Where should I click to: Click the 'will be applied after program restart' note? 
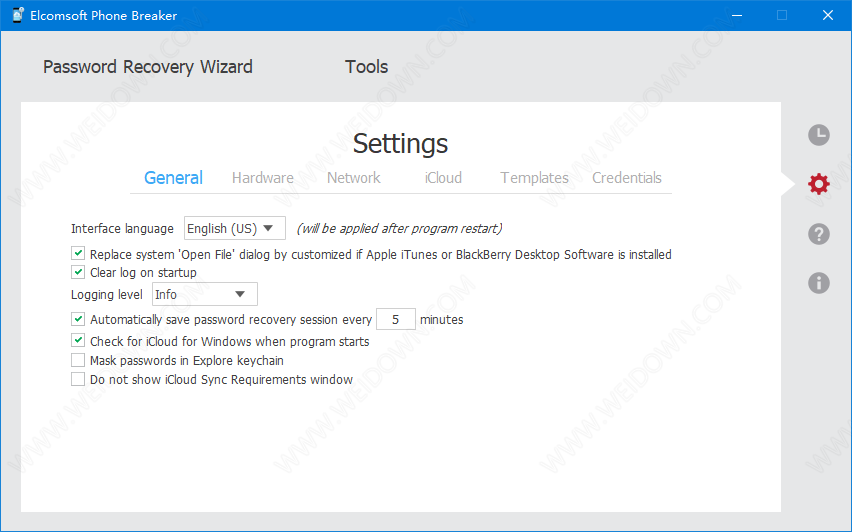click(399, 229)
